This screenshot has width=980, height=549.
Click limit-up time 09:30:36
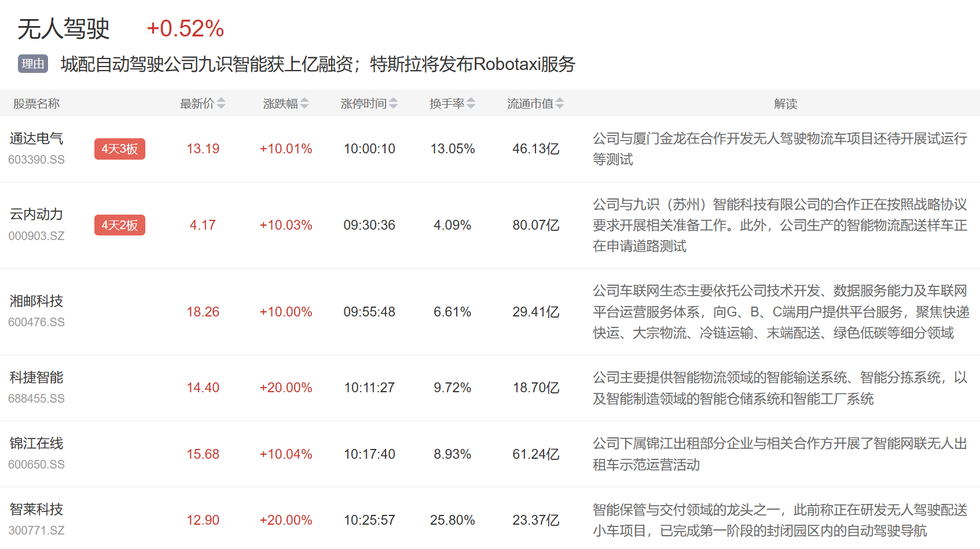369,225
